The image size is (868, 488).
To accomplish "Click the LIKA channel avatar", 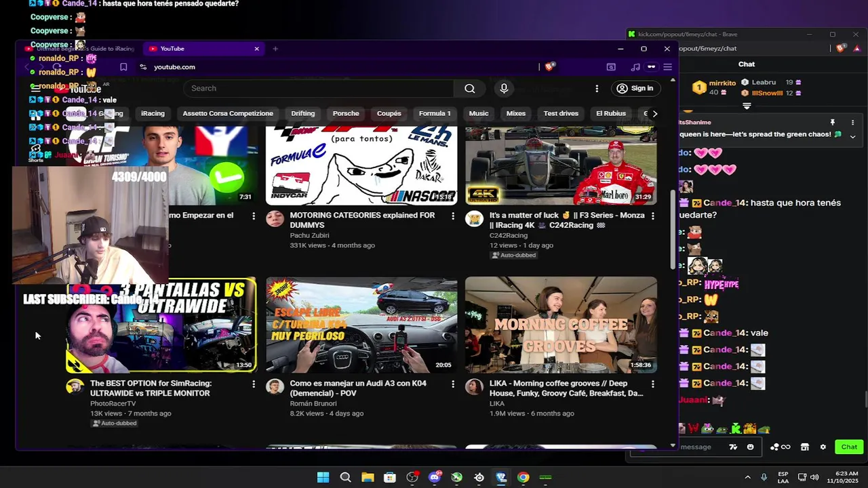I will coord(474,386).
